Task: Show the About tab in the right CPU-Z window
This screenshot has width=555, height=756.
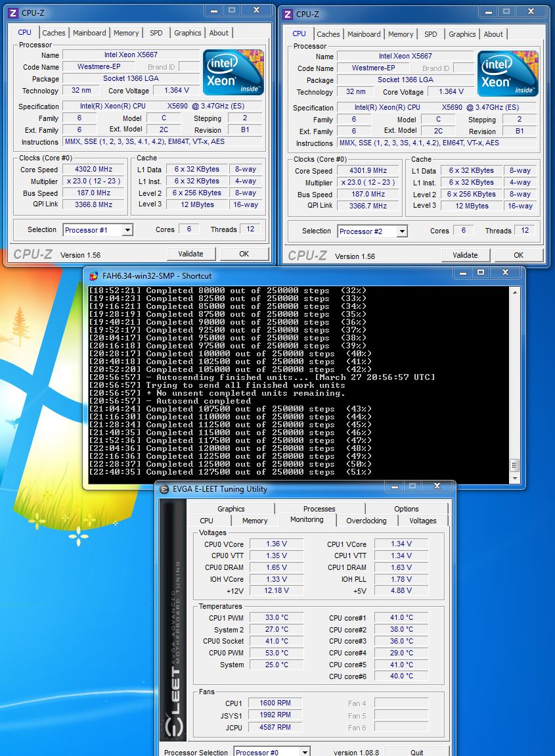Action: tap(493, 34)
